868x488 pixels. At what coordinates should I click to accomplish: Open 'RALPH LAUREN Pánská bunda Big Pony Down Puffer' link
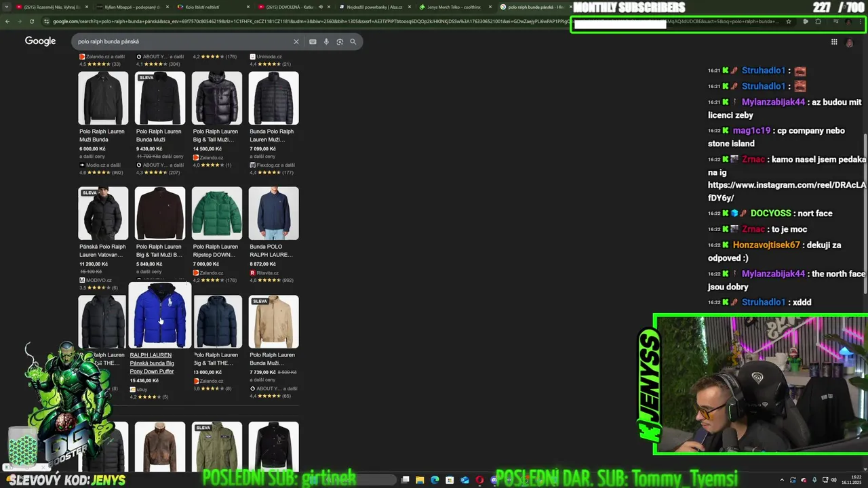tap(152, 363)
